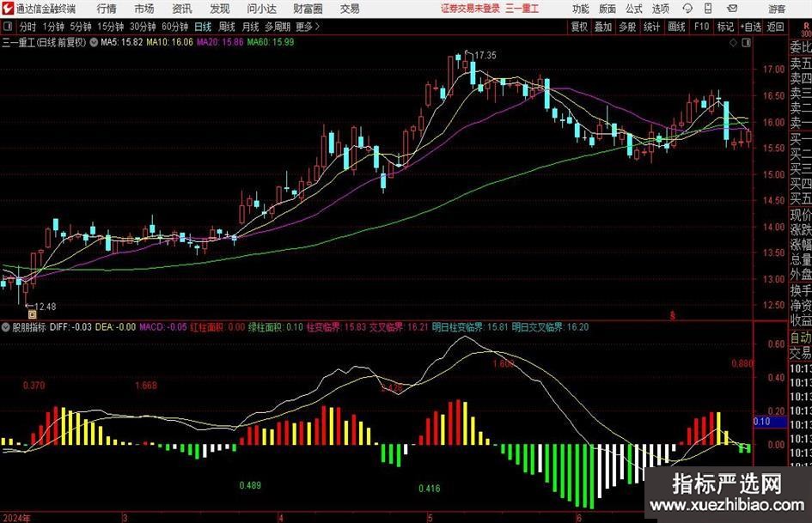
Task: Click the 多股 multi-stock button
Action: click(627, 27)
